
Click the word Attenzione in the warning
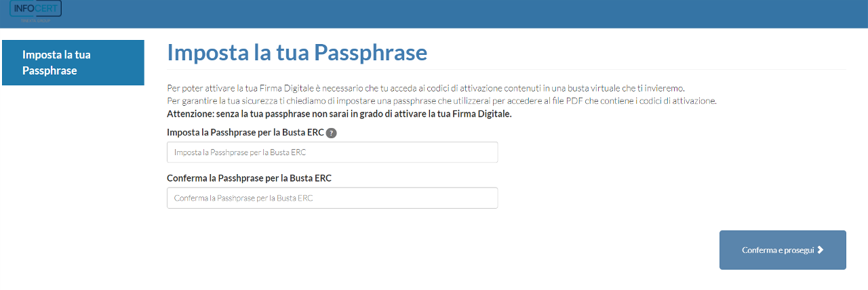(189, 114)
